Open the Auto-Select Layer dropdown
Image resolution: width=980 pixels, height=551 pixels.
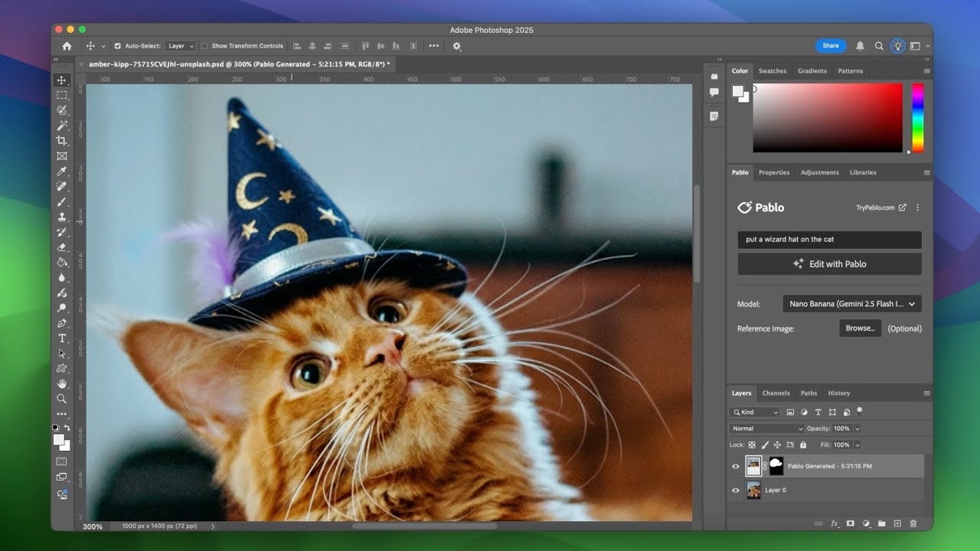180,45
